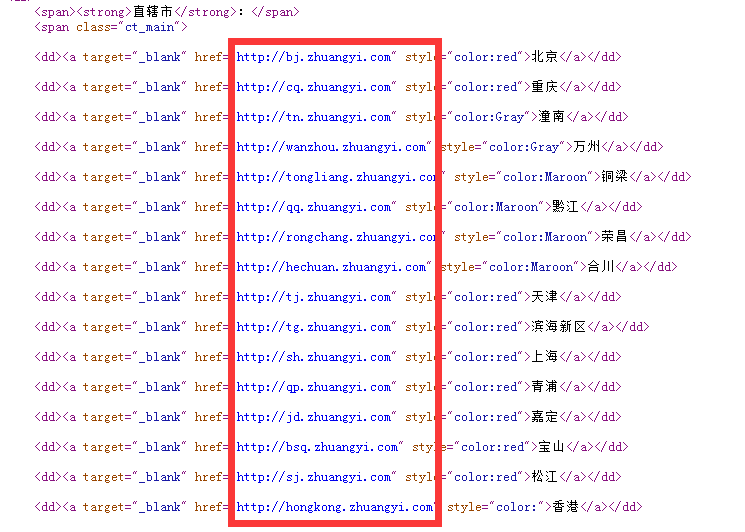Click the hongkong.zhuangyi.com URL

[x=335, y=507]
